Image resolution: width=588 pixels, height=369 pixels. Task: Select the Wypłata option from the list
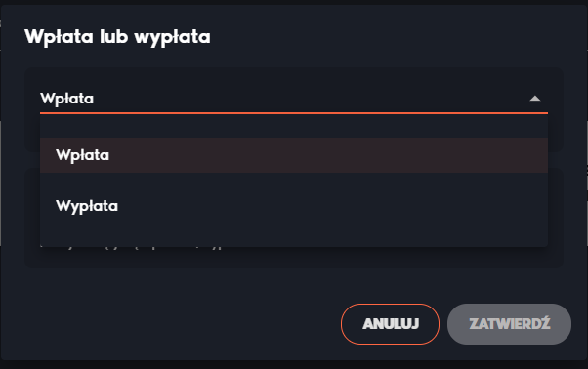point(294,206)
